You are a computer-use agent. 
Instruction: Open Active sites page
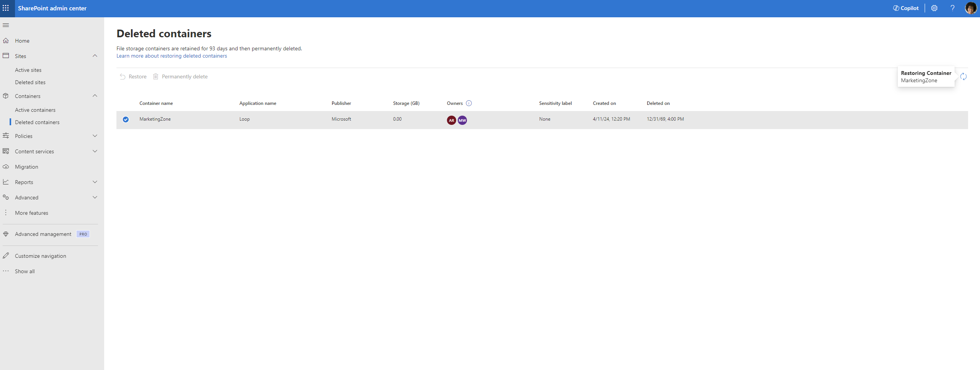tap(28, 70)
